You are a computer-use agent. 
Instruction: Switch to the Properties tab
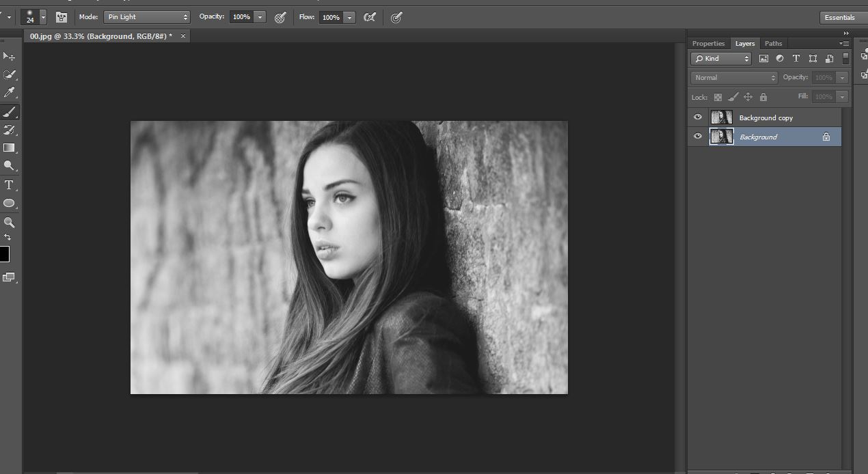[x=708, y=44]
